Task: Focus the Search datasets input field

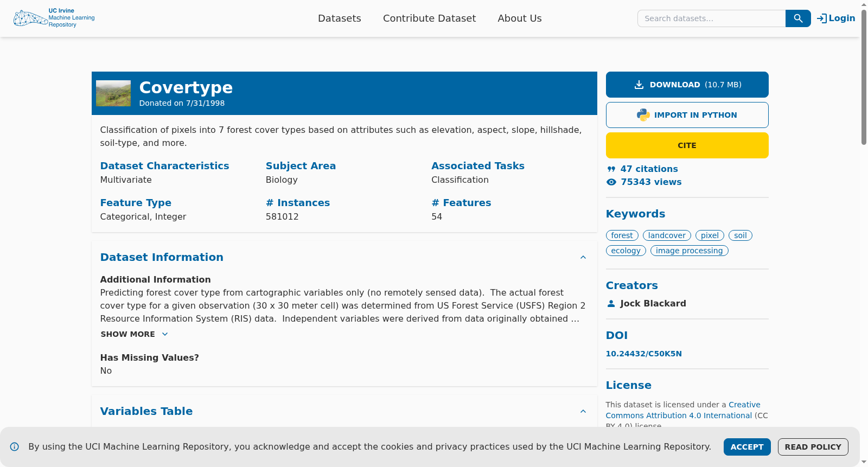Action: [x=712, y=18]
